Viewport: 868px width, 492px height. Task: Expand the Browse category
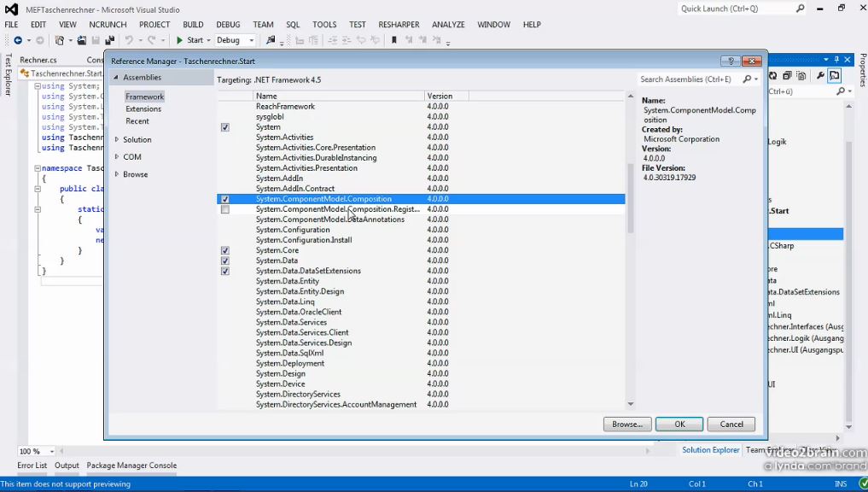(116, 174)
